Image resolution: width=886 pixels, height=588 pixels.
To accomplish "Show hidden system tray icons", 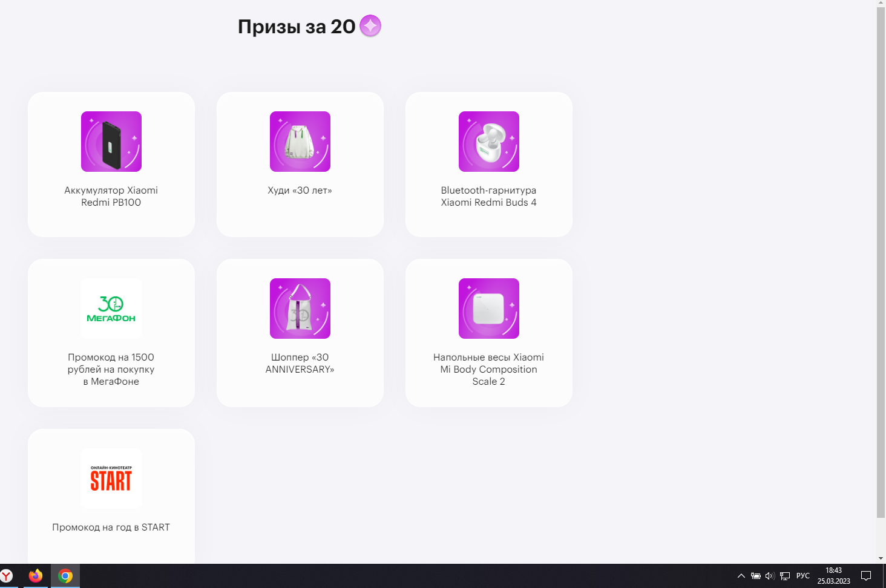I will pyautogui.click(x=741, y=576).
